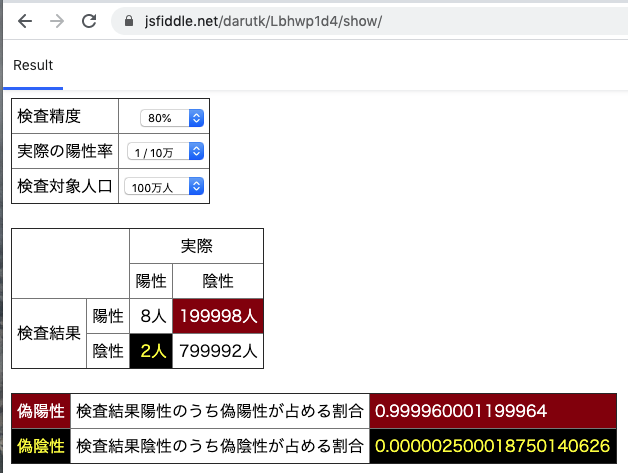Click the red 偽陽性 label cell
The width and height of the screenshot is (628, 473).
click(41, 411)
